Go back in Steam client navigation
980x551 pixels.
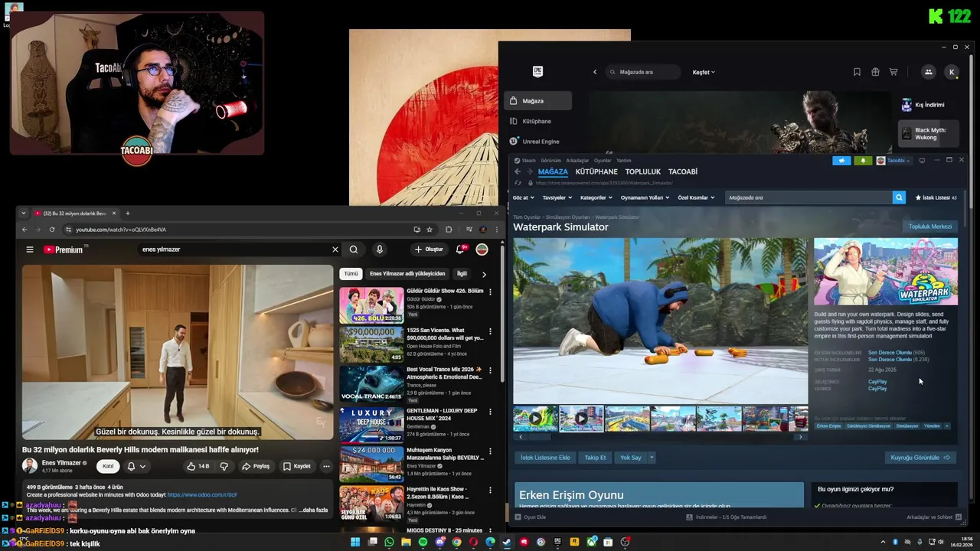coord(518,171)
